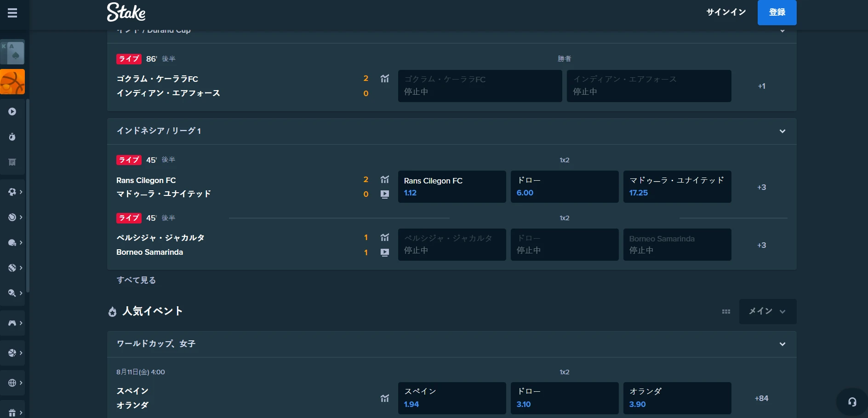
Task: Select the table tennis paddle icon
Action: (12, 293)
